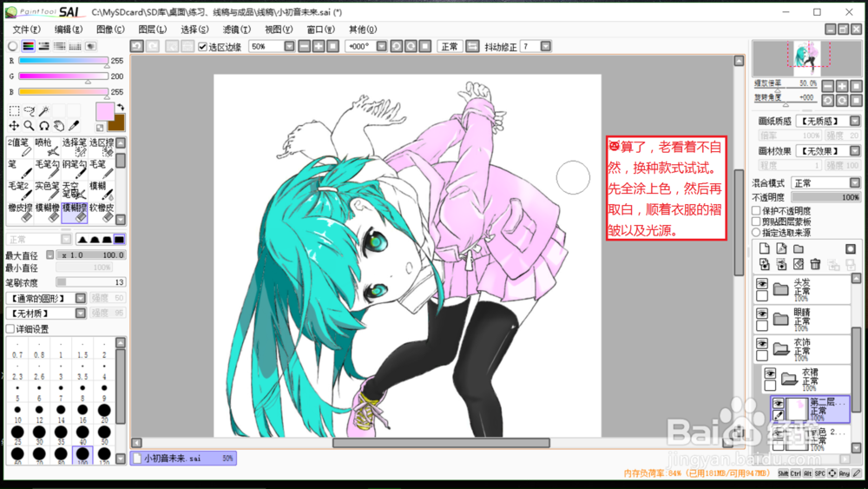Open the 选择(S) menu
The width and height of the screenshot is (868, 489).
click(x=194, y=30)
